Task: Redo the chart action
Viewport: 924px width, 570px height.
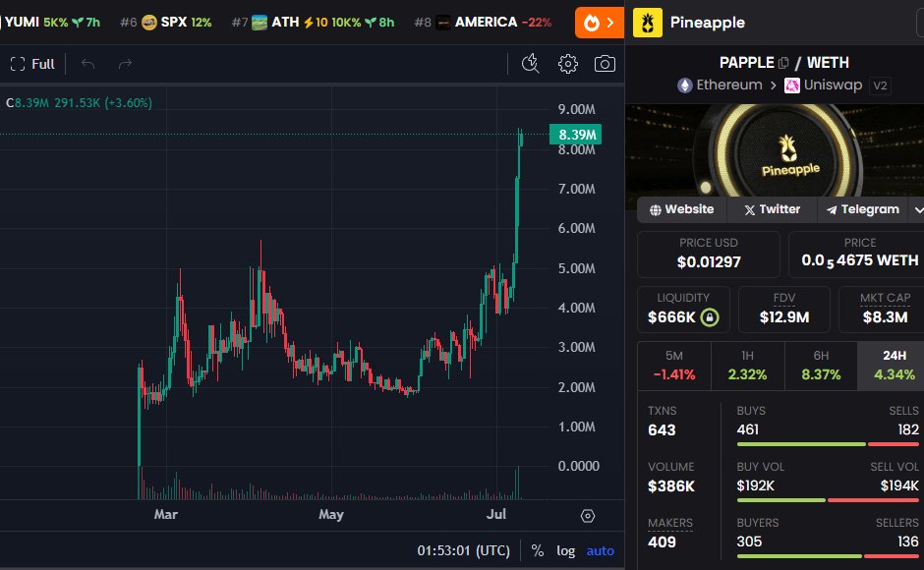Action: [x=125, y=64]
